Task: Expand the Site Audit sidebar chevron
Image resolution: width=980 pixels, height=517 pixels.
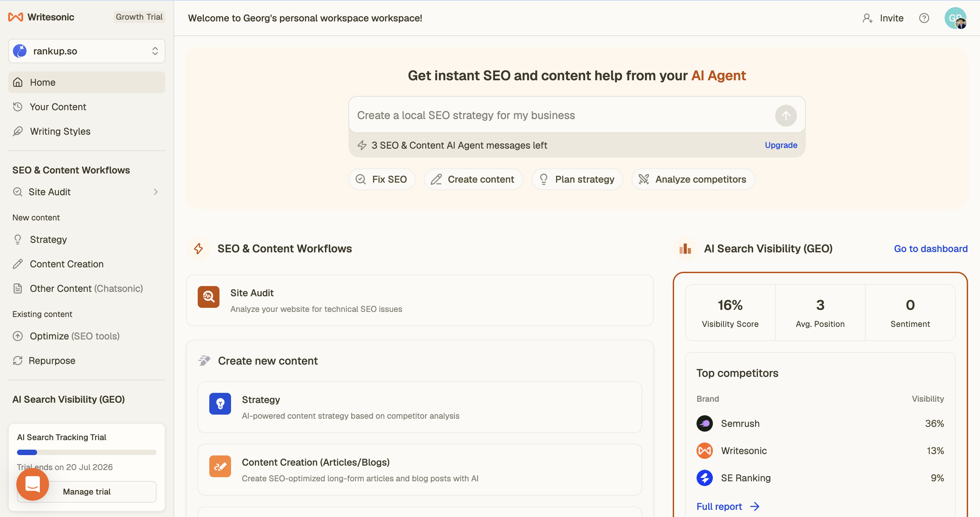Action: pos(156,192)
